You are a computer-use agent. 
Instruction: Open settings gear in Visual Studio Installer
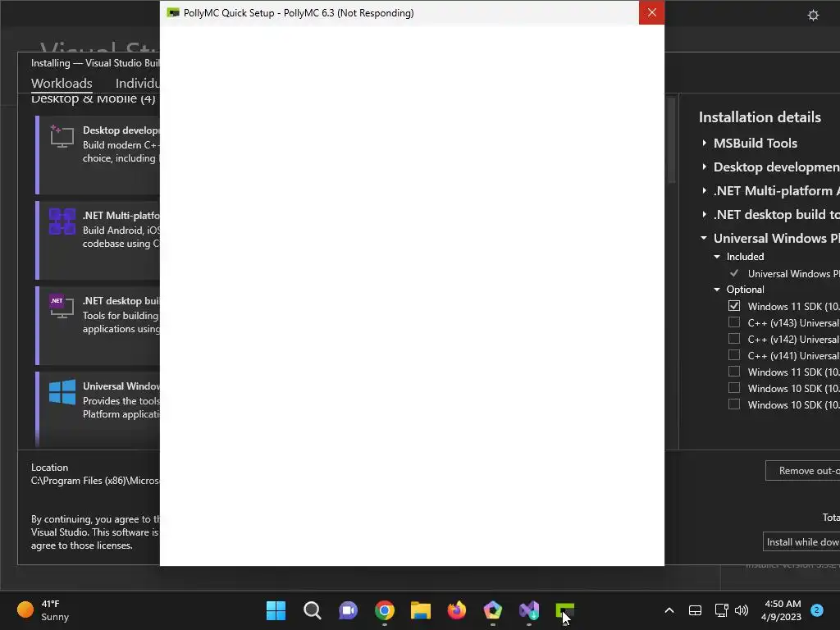[813, 16]
